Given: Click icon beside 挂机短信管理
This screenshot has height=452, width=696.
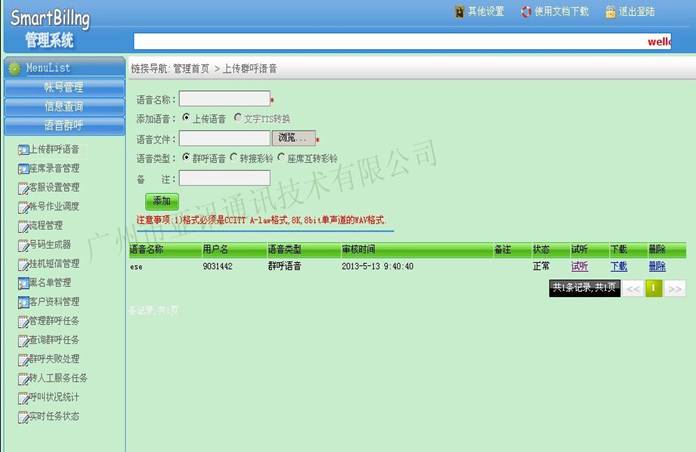Looking at the screenshot, I should coord(23,265).
